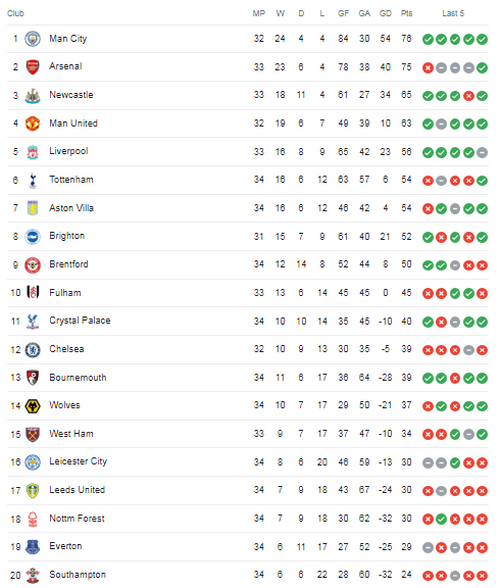Select the Brighton team name

click(x=67, y=236)
